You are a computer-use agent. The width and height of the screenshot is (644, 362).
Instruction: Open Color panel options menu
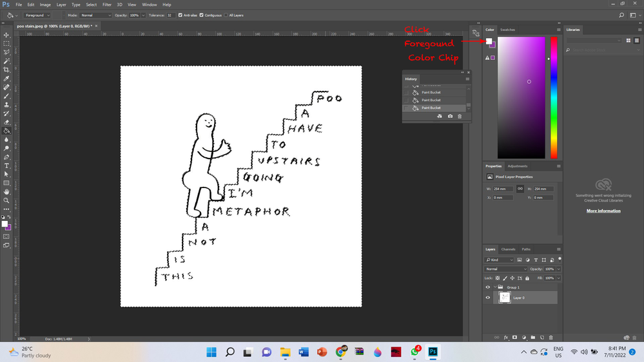pyautogui.click(x=558, y=30)
